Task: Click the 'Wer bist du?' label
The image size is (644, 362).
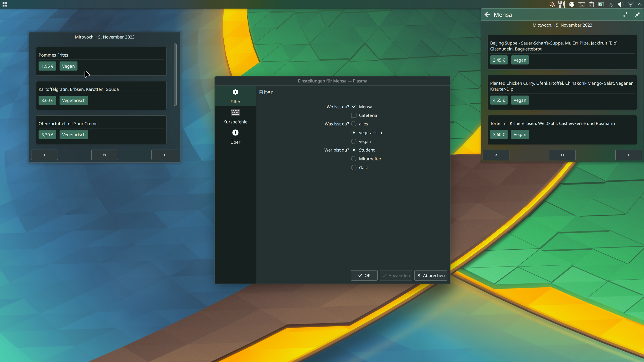Action: [x=337, y=150]
